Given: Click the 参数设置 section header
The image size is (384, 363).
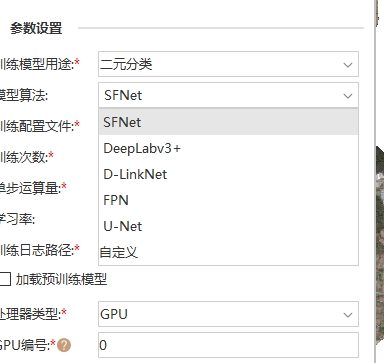Looking at the screenshot, I should 36,28.
